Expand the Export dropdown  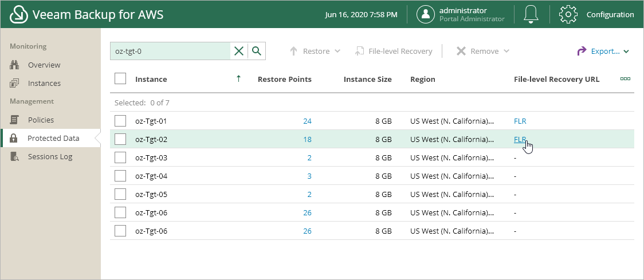pyautogui.click(x=603, y=51)
